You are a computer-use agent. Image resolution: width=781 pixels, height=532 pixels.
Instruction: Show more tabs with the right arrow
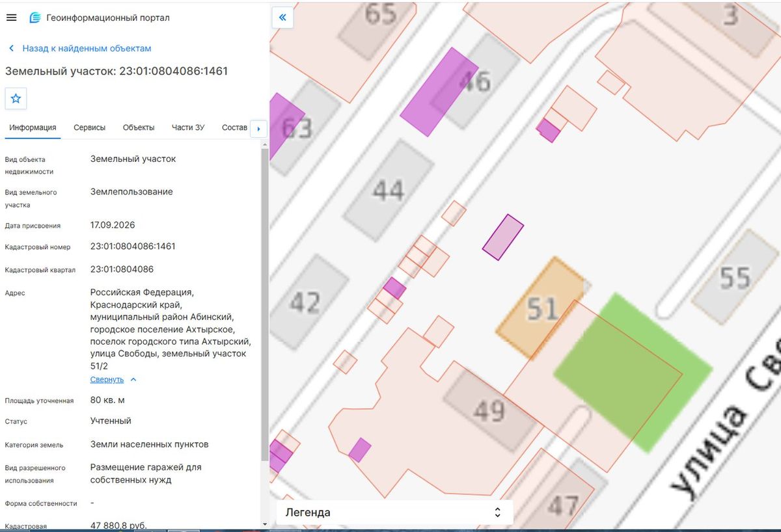[259, 128]
